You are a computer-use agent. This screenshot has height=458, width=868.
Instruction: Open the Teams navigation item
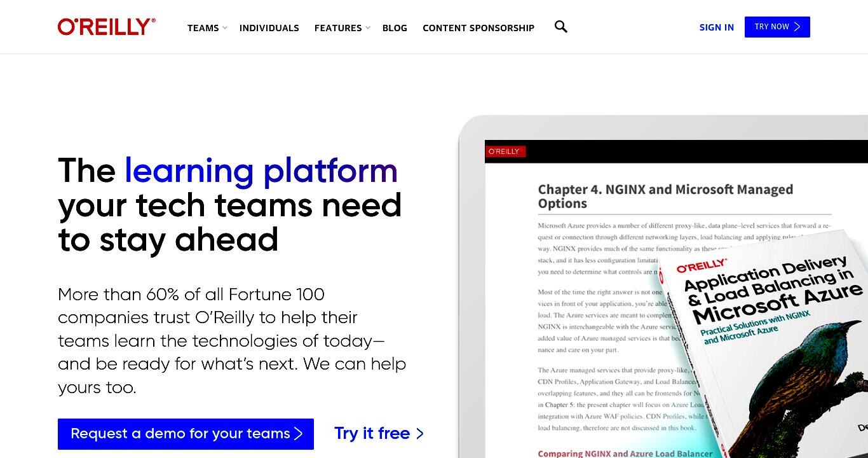(203, 28)
